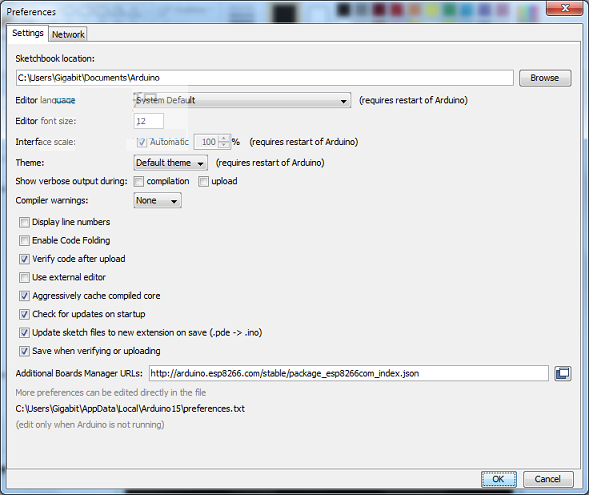Click Browse for sketchbook location

(545, 78)
